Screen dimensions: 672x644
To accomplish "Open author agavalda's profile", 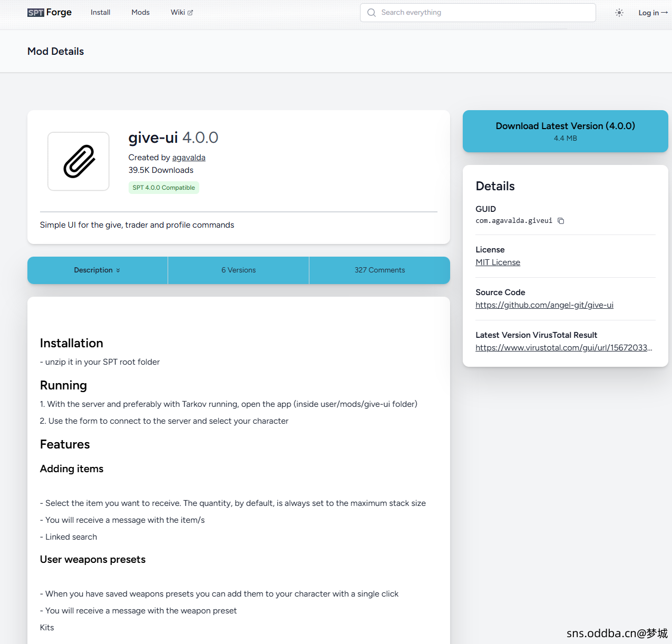I will pos(189,158).
